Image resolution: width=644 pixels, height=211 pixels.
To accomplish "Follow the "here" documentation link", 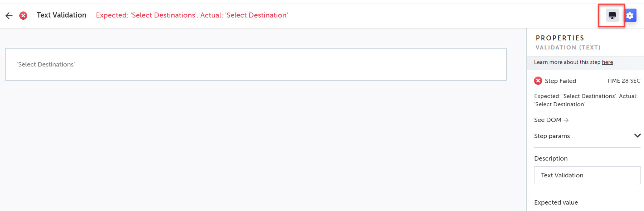I will [607, 62].
